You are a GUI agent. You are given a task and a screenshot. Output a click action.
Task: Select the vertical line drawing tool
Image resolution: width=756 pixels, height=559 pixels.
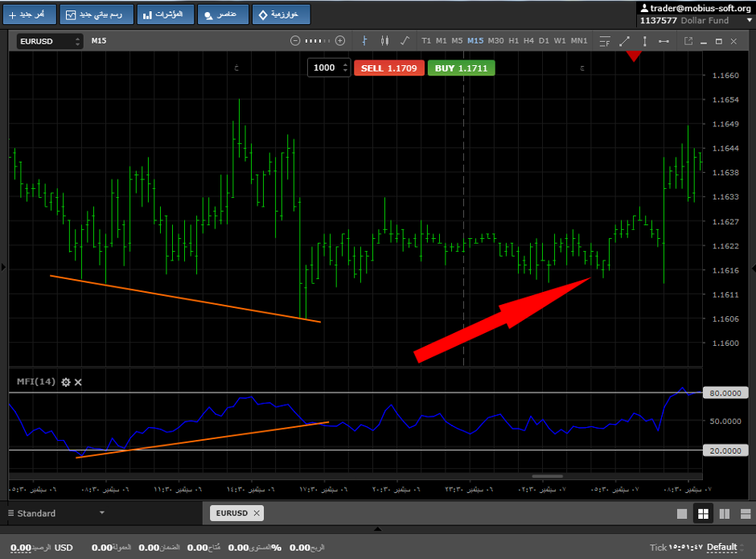click(645, 42)
